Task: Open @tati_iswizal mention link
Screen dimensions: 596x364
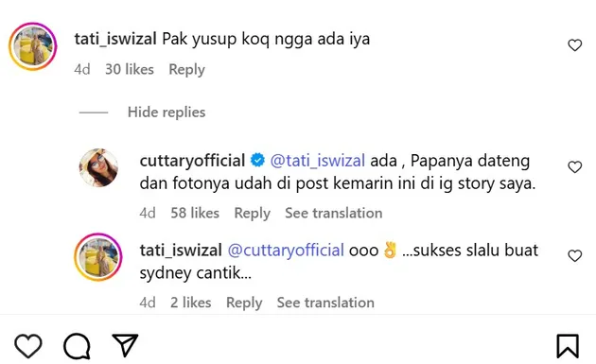Action: pos(317,161)
